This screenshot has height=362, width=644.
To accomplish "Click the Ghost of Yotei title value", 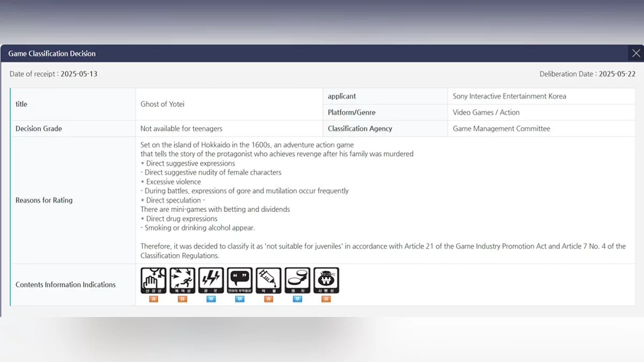I will [x=162, y=104].
